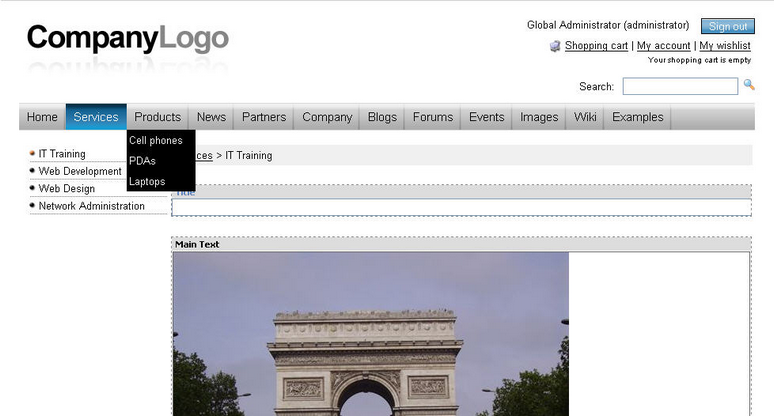The height and width of the screenshot is (416, 774).
Task: Open the My wishlist link
Action: pyautogui.click(x=725, y=45)
